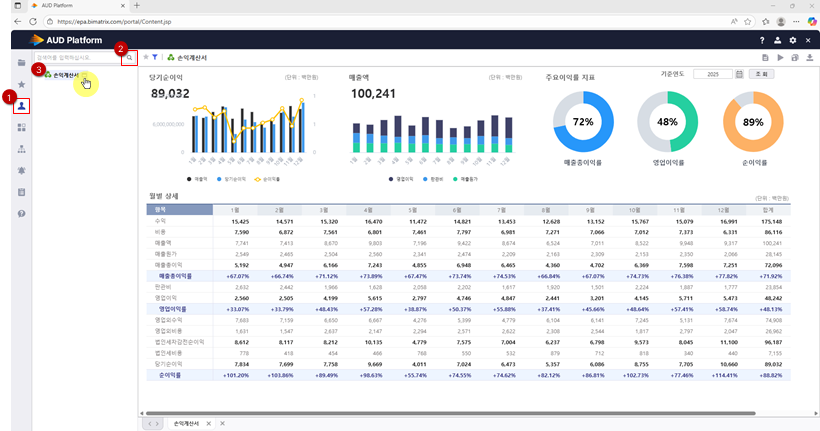The image size is (820, 431).
Task: Select 손익계산서 in the report tree
Action: coord(66,75)
